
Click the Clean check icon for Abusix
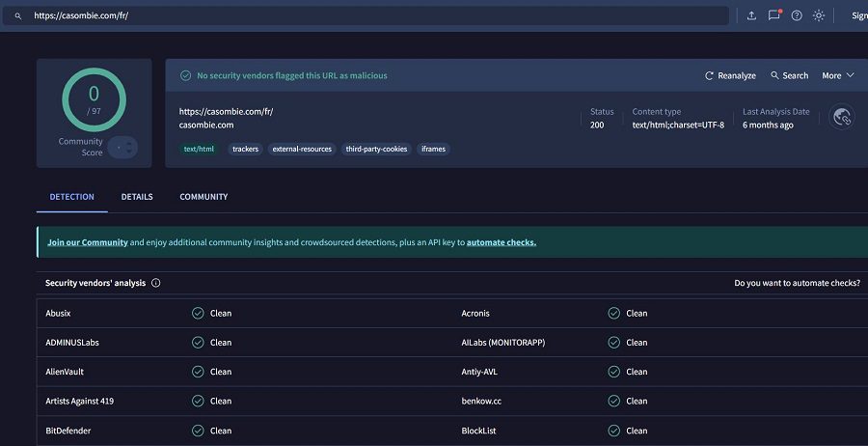click(x=198, y=313)
